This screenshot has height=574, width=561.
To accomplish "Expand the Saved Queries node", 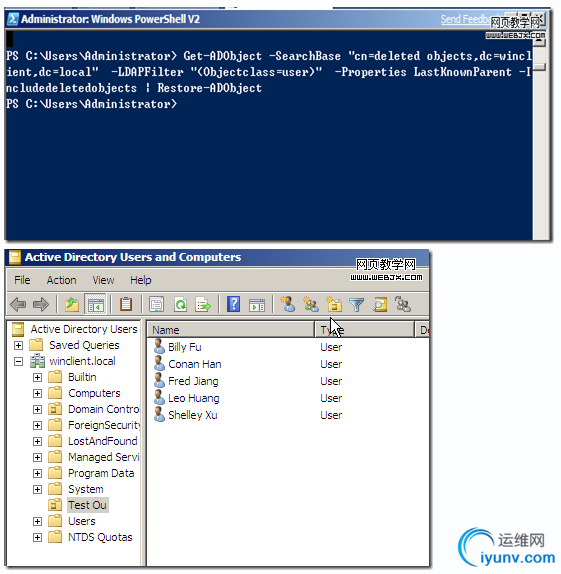I will pyautogui.click(x=18, y=345).
